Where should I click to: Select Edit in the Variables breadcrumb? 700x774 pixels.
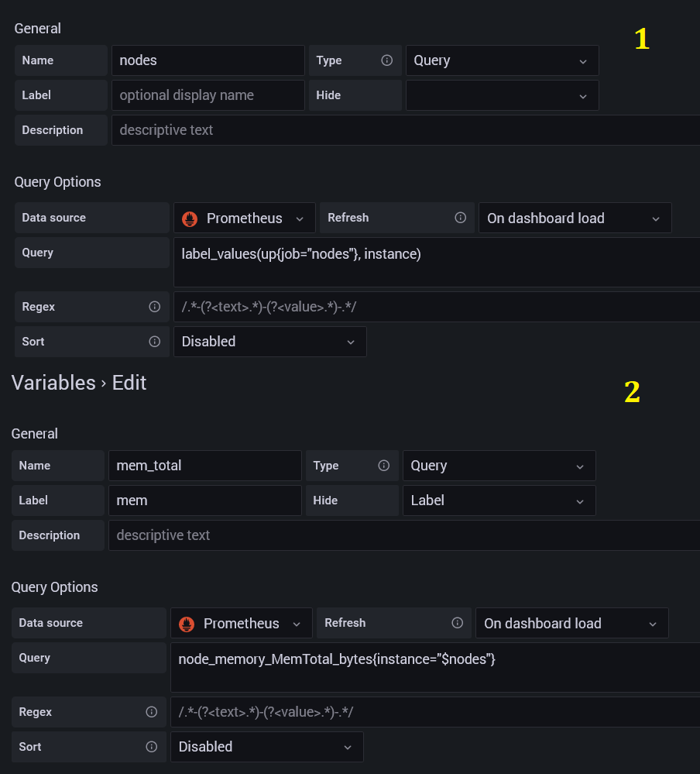point(129,382)
